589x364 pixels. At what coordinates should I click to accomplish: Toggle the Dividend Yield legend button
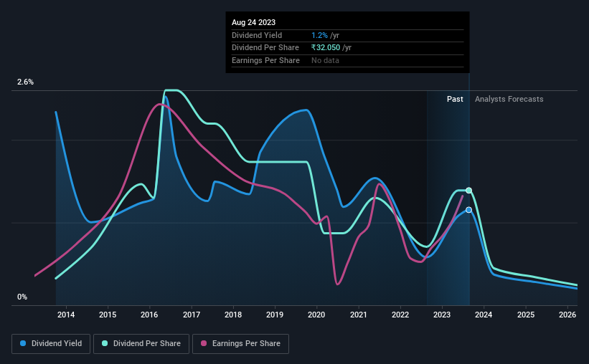click(51, 344)
